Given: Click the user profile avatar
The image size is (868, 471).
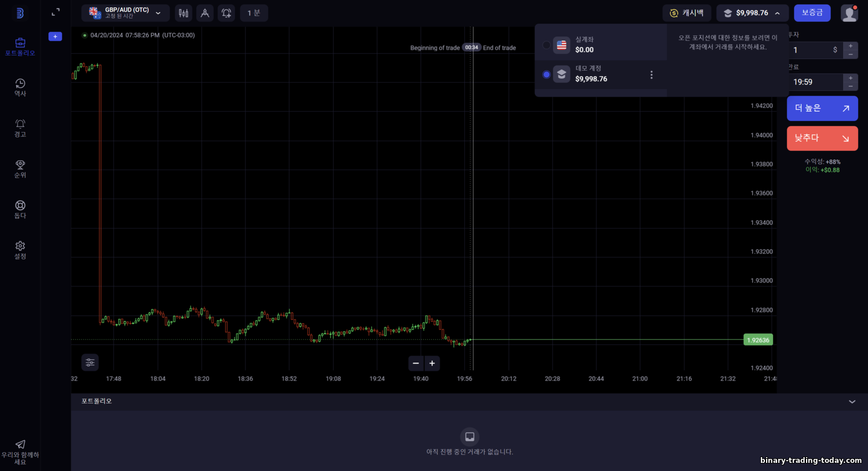Looking at the screenshot, I should point(849,13).
